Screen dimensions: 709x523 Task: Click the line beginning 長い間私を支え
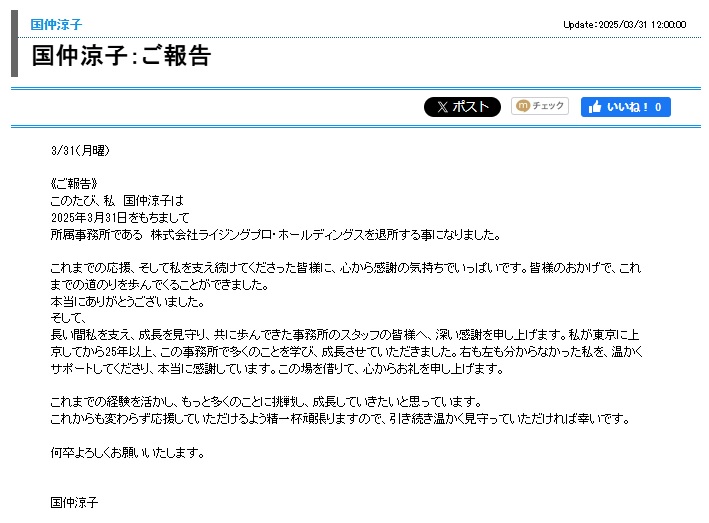345,335
